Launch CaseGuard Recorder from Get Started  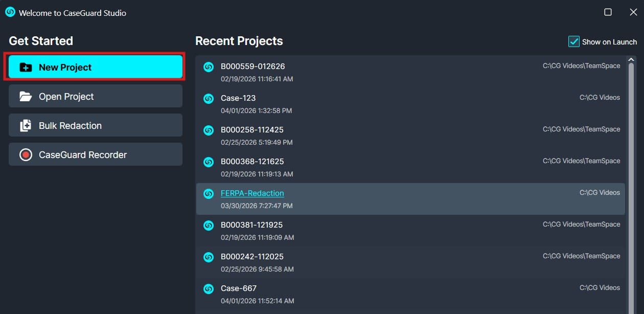[x=95, y=154]
